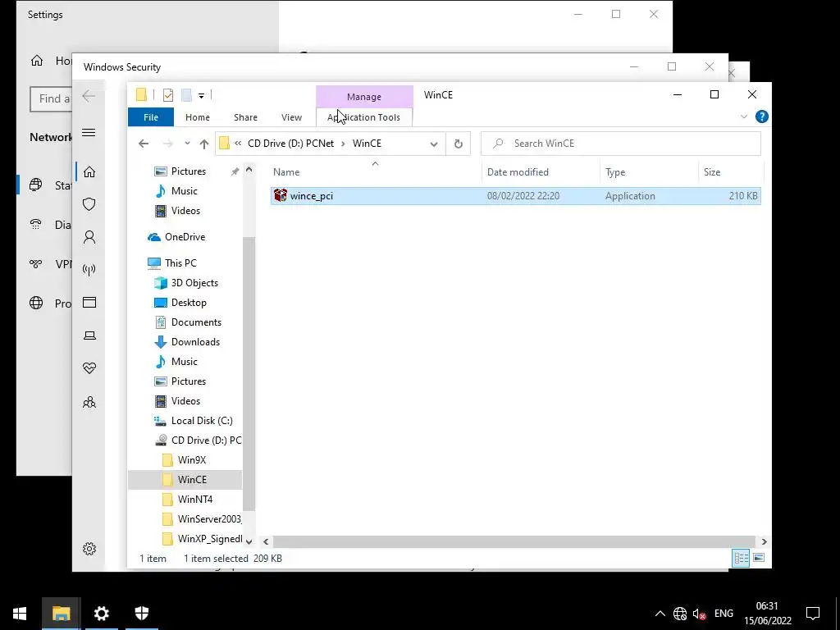Select Pictures in Quick access
The height and width of the screenshot is (630, 840).
[188, 171]
